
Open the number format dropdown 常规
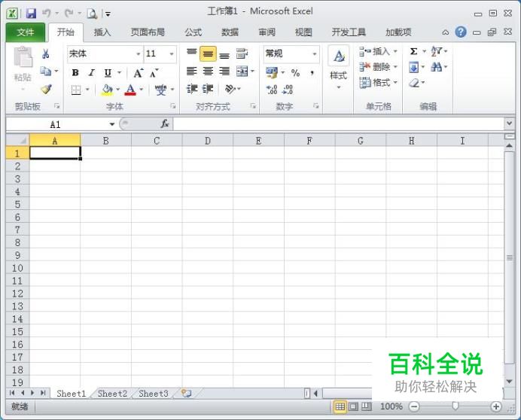(x=314, y=54)
